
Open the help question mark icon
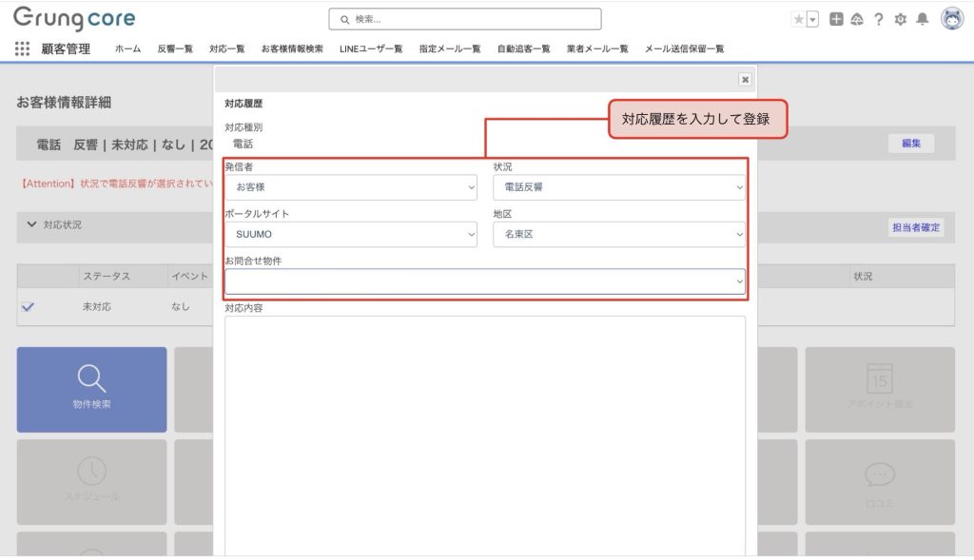coord(878,19)
